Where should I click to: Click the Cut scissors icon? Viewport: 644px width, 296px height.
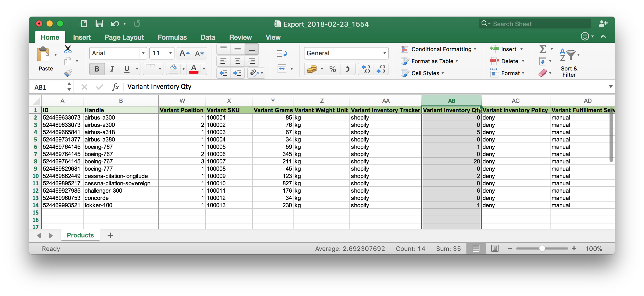(x=68, y=49)
